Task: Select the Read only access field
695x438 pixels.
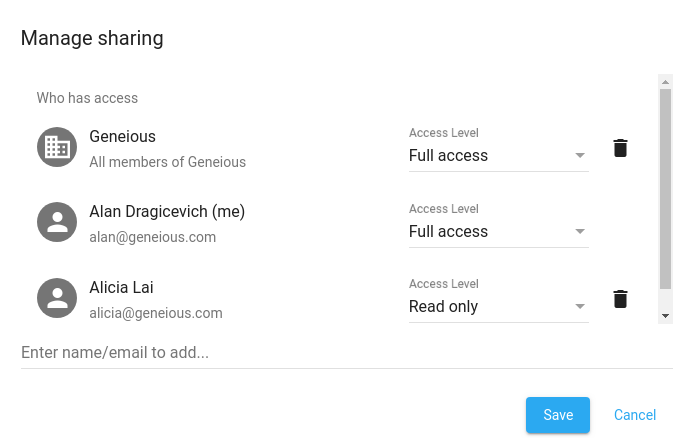Action: [499, 306]
